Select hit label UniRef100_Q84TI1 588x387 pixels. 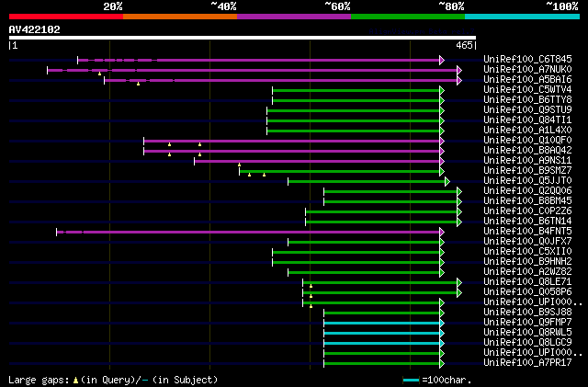point(527,120)
